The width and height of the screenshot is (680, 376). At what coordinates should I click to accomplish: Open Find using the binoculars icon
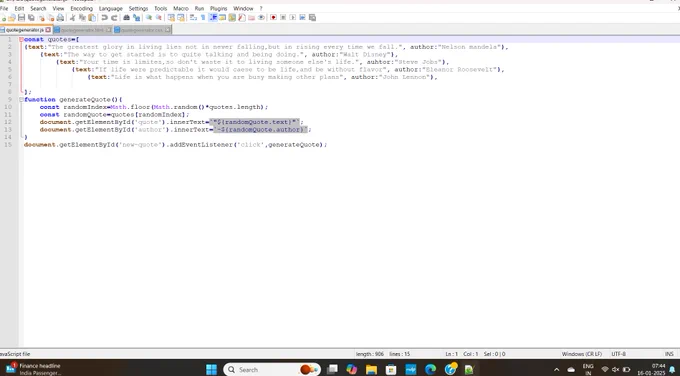click(x=126, y=17)
